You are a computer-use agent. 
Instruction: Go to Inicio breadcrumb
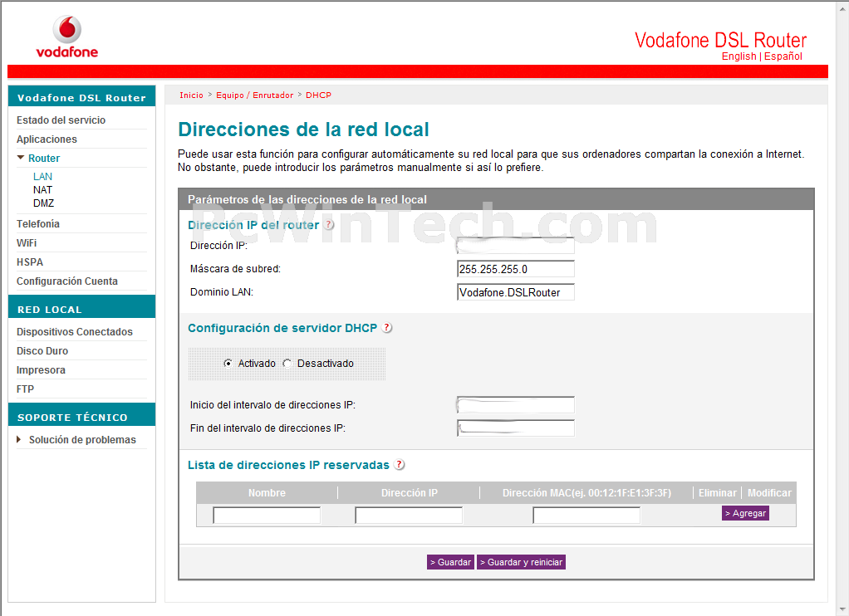192,95
